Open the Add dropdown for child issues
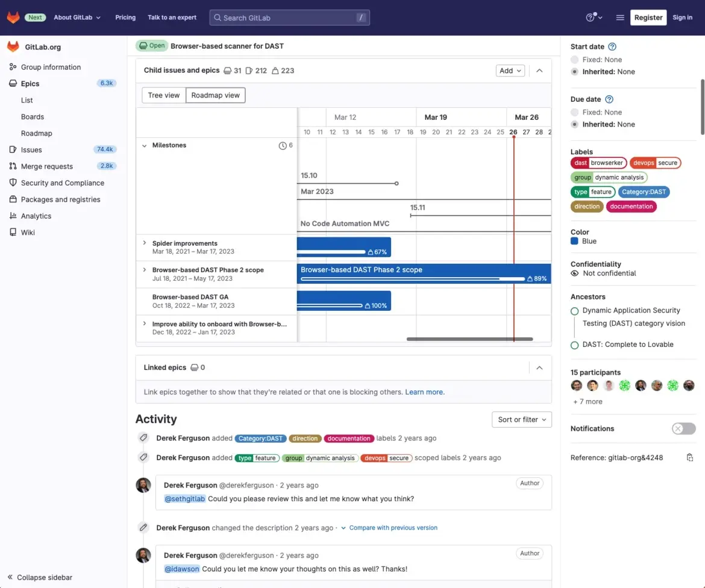This screenshot has height=588, width=705. coord(510,70)
